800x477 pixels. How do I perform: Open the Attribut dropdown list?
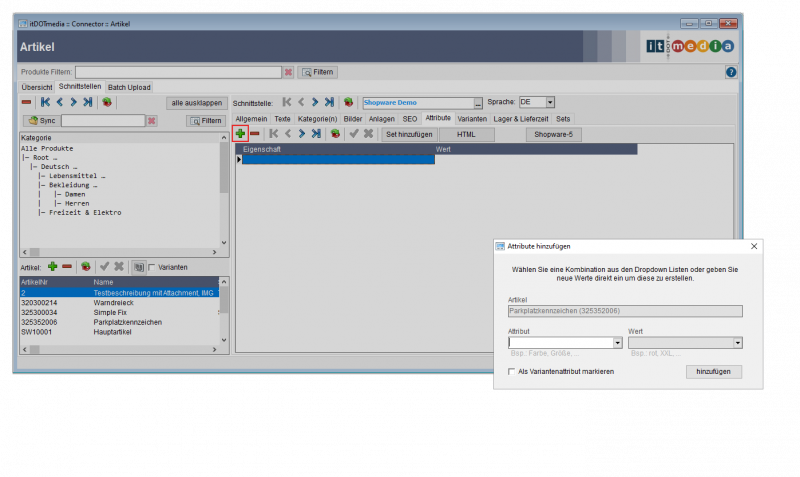click(617, 342)
